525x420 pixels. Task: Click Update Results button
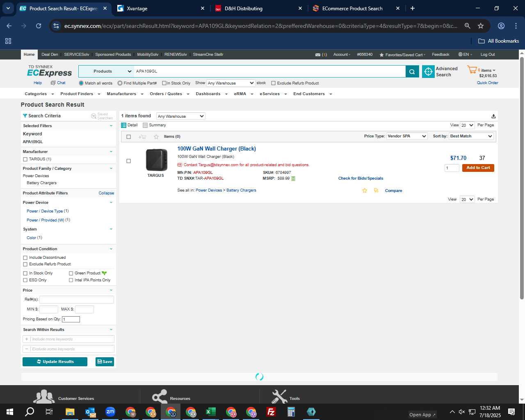click(55, 362)
